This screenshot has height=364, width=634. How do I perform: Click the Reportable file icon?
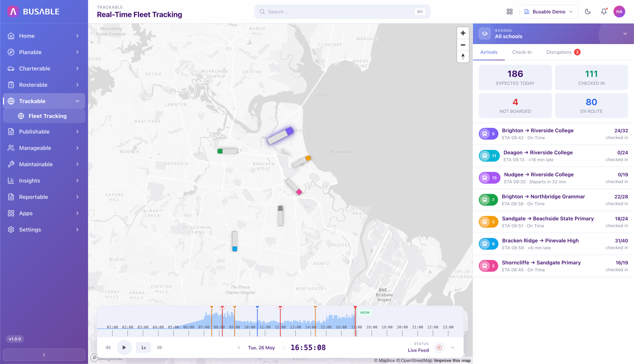click(11, 197)
